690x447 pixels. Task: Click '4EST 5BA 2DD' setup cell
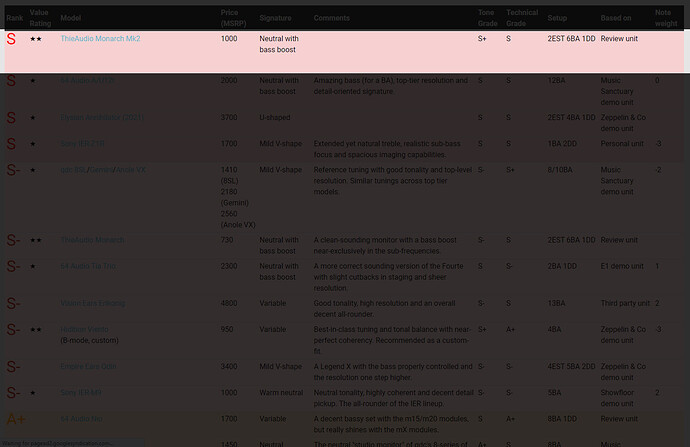click(x=571, y=366)
